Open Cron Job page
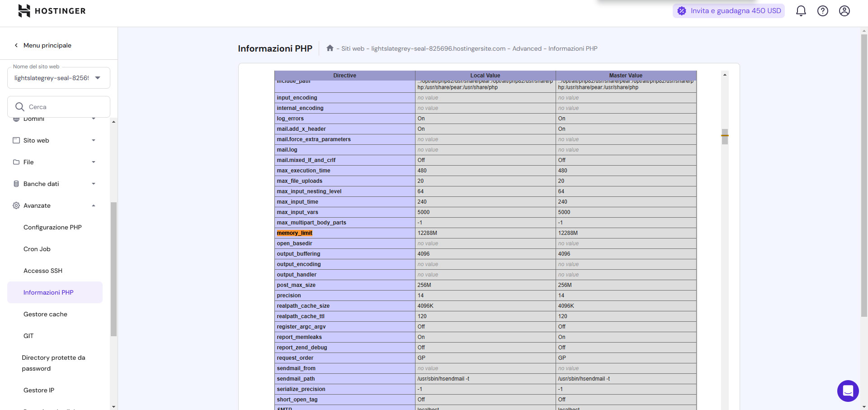The image size is (868, 410). [x=37, y=249]
